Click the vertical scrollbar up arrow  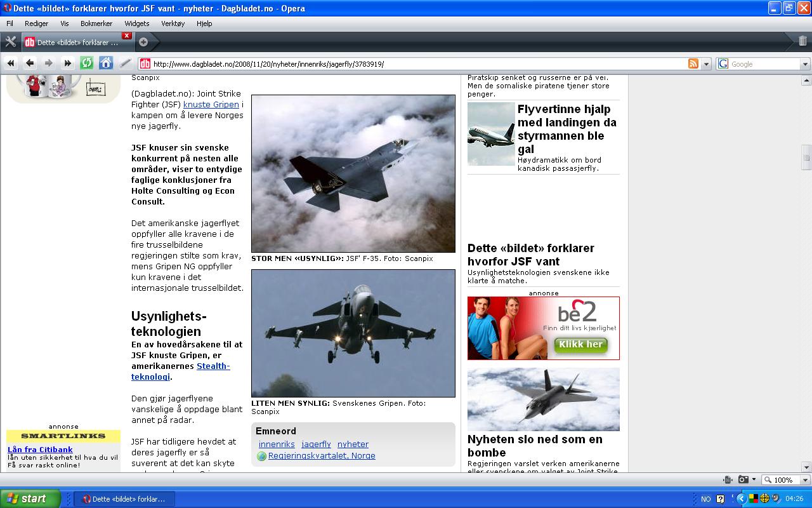click(806, 80)
